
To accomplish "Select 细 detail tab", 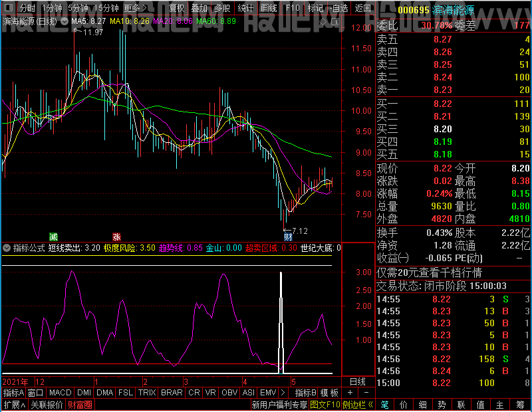I will coord(422,405).
